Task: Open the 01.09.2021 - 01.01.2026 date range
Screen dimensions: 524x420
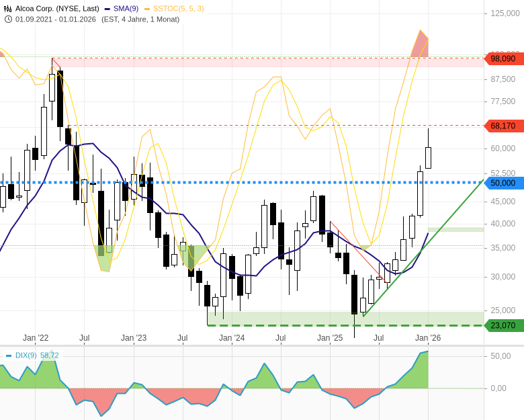Action: 56,19
